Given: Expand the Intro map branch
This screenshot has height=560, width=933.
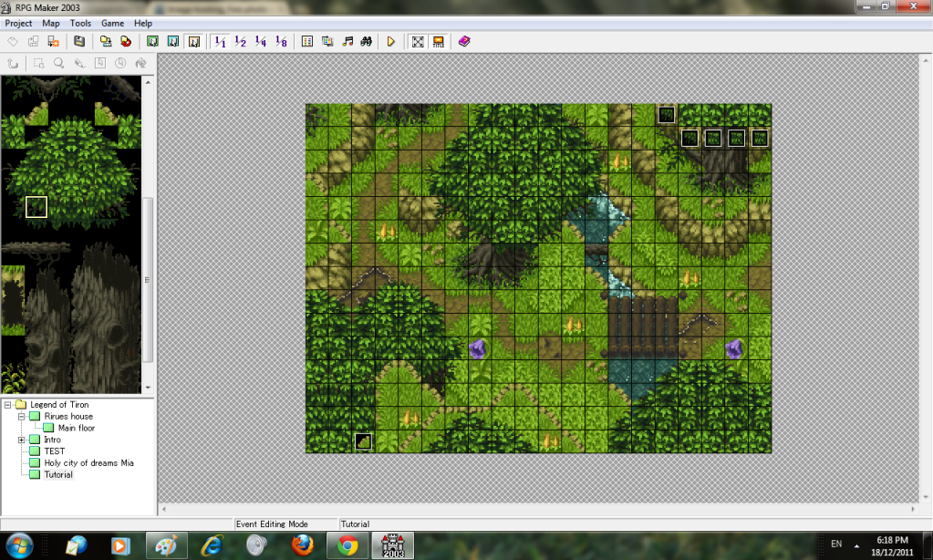Looking at the screenshot, I should [x=21, y=440].
